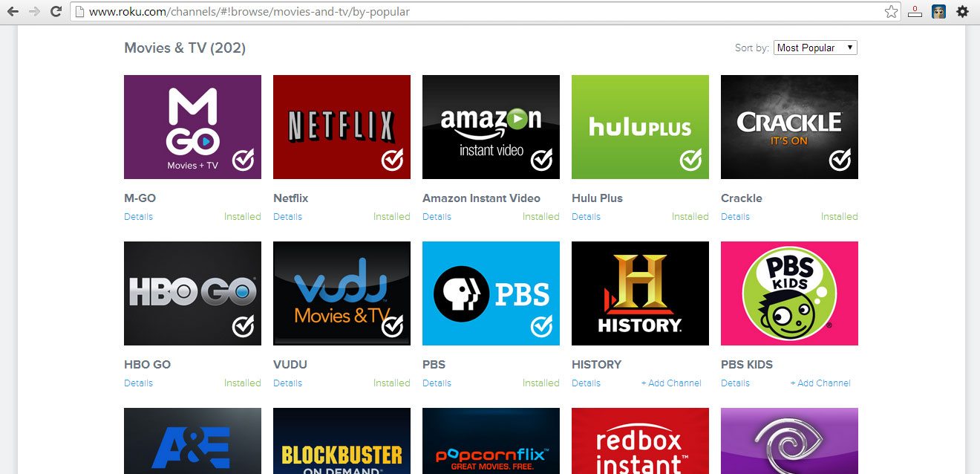Click the VUDU channel title
The image size is (980, 474).
point(290,365)
